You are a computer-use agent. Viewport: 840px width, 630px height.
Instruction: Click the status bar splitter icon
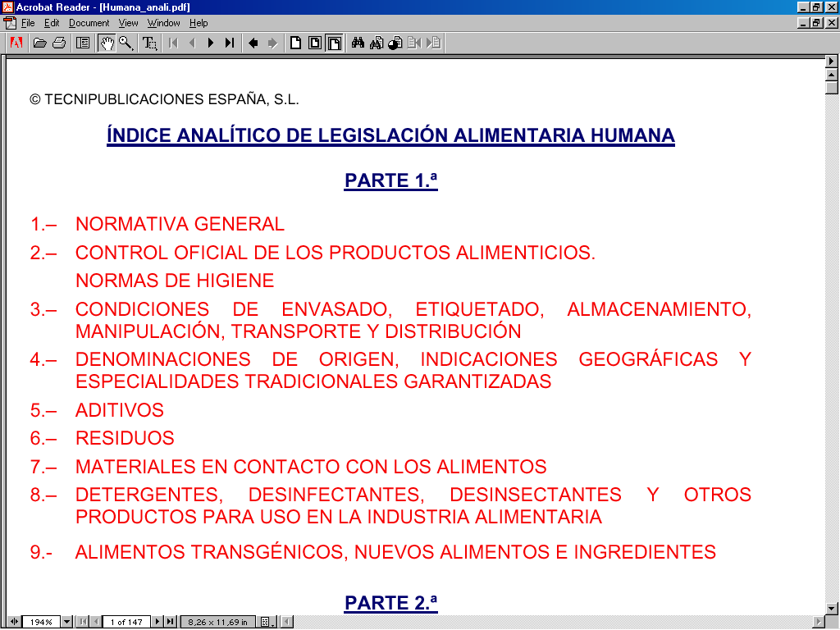pyautogui.click(x=14, y=622)
